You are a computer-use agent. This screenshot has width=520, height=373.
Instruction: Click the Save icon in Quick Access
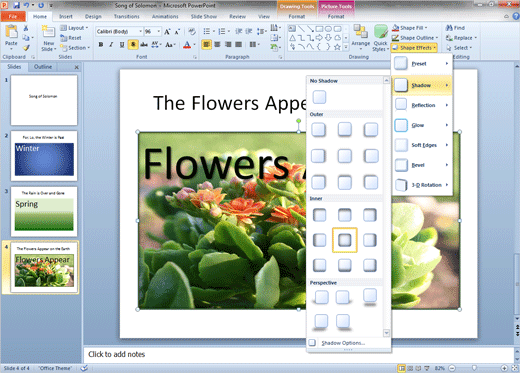pos(16,5)
